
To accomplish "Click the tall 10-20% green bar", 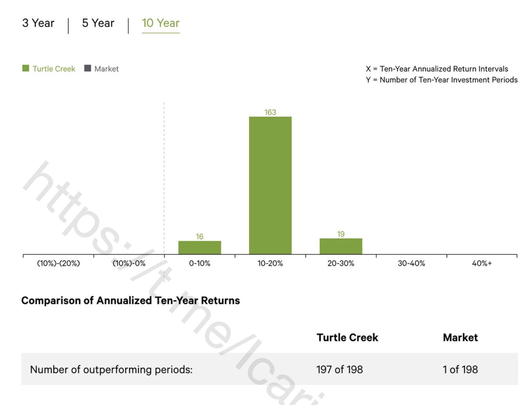I will 270,185.
